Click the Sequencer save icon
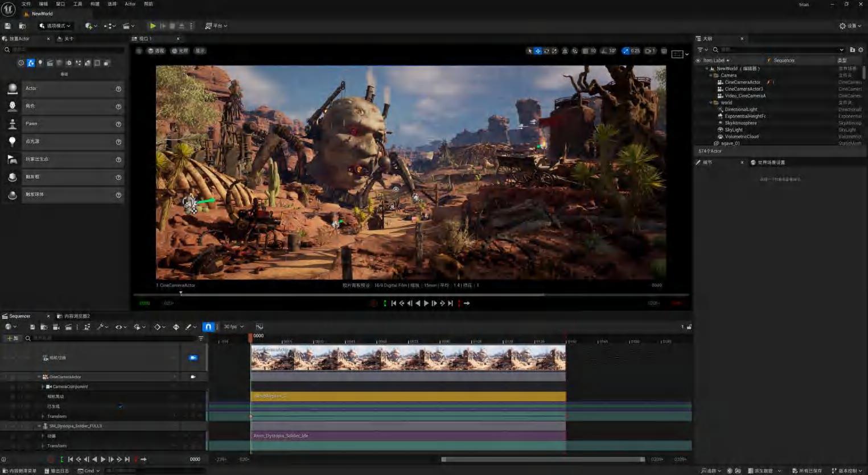Image resolution: width=868 pixels, height=475 pixels. [x=32, y=327]
